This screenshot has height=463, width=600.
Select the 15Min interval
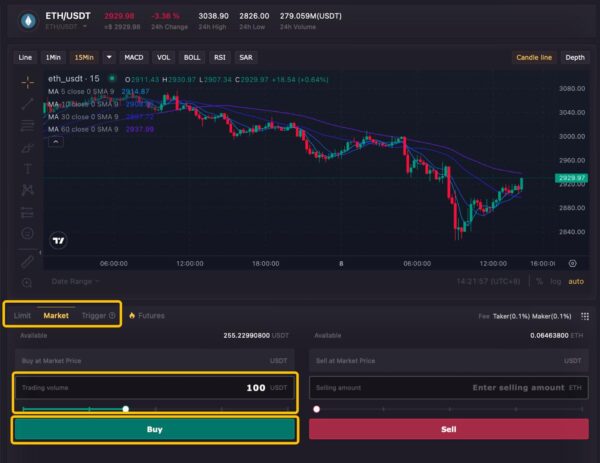pyautogui.click(x=84, y=57)
